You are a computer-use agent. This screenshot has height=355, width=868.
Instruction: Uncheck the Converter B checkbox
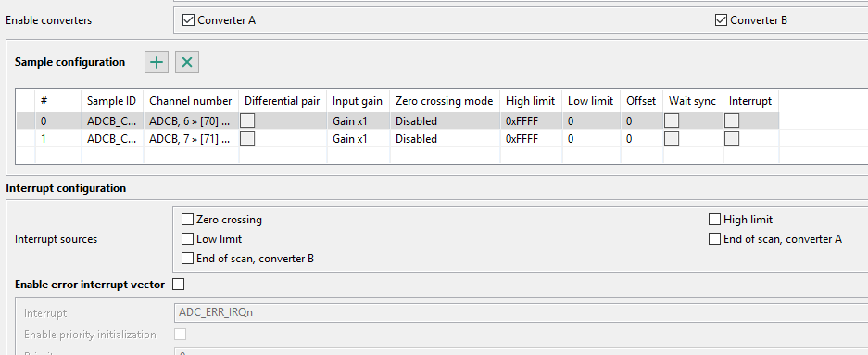(x=721, y=20)
